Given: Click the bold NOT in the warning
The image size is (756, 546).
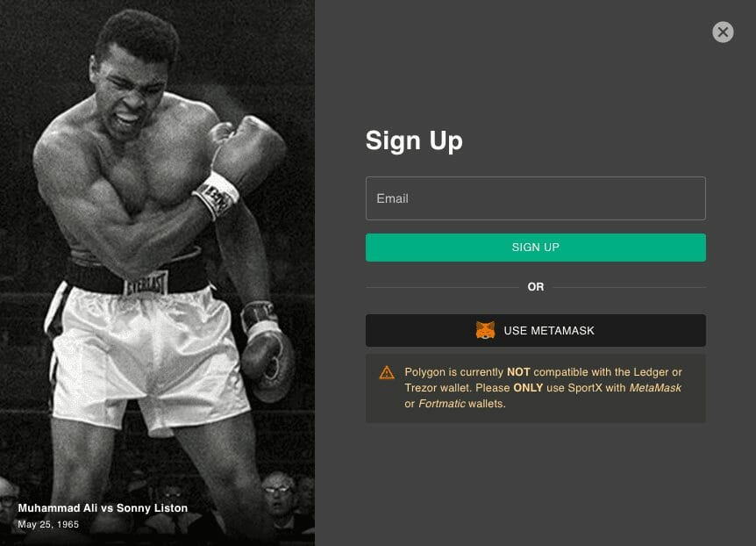Looking at the screenshot, I should (x=518, y=372).
